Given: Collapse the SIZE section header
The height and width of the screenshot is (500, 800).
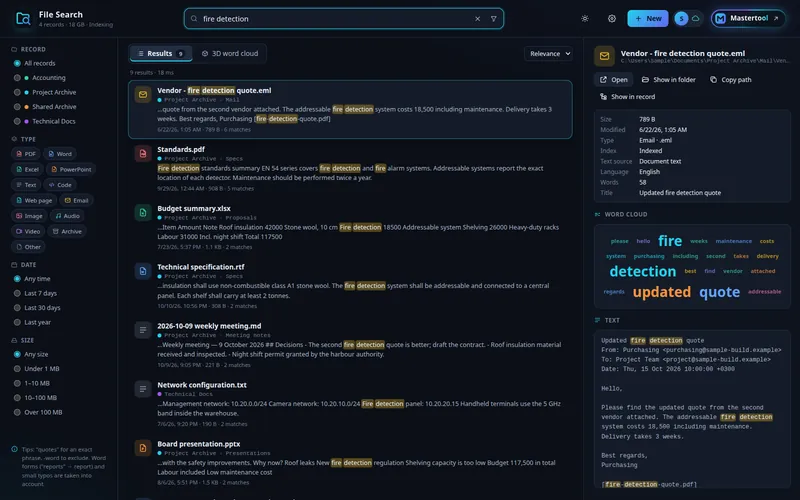Looking at the screenshot, I should (22, 340).
